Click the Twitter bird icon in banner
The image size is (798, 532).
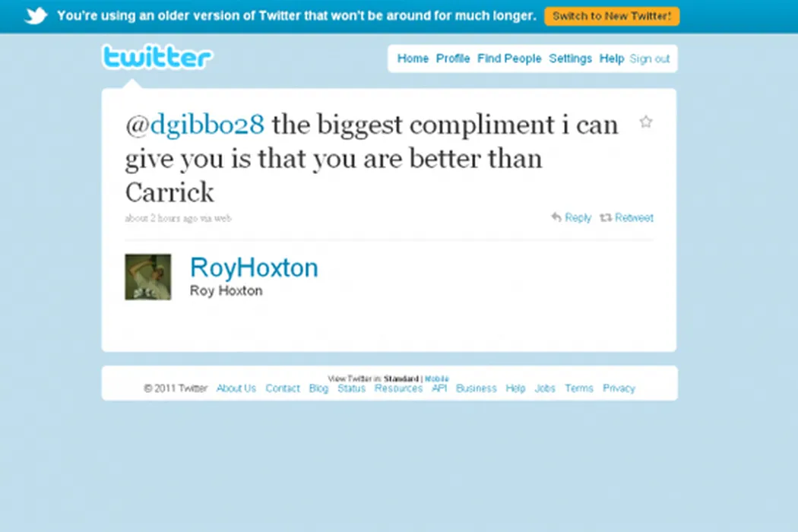(x=36, y=16)
